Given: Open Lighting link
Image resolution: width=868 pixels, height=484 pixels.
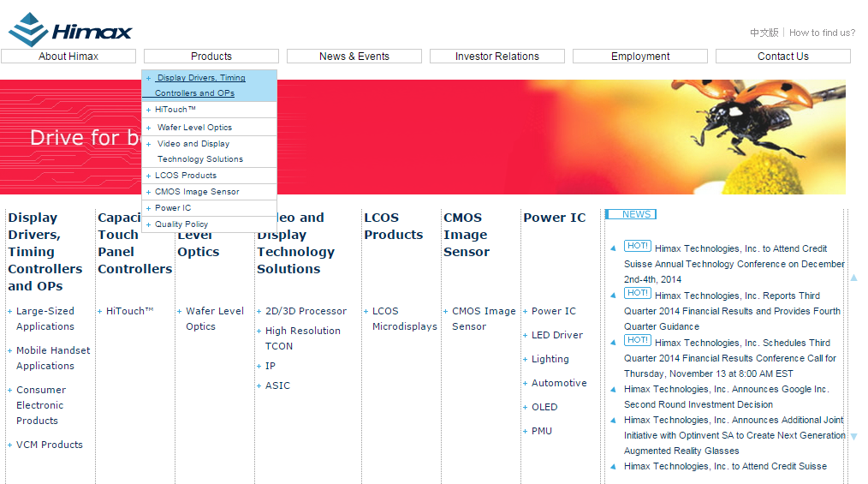Looking at the screenshot, I should tap(550, 359).
